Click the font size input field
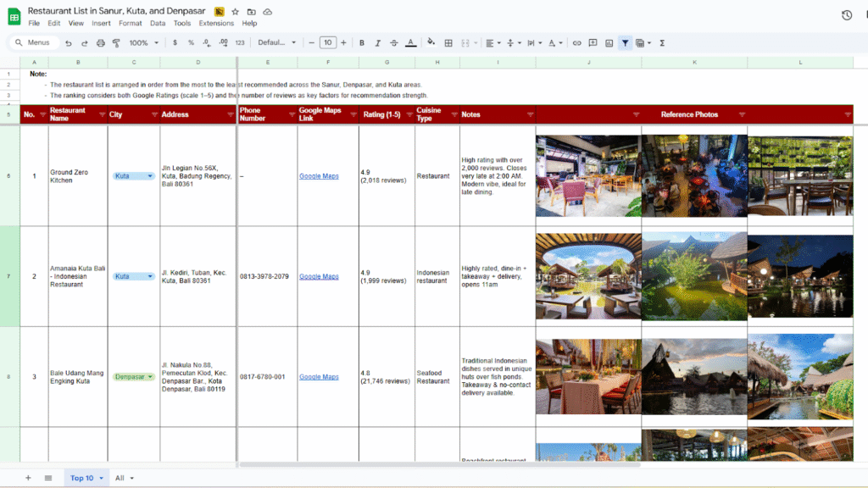The width and height of the screenshot is (868, 488). click(x=327, y=42)
